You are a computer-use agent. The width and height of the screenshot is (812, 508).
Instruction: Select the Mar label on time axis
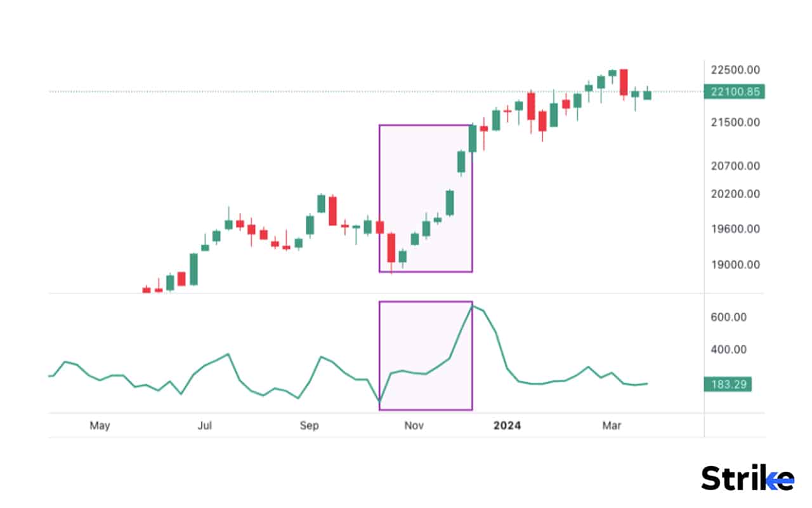(612, 425)
